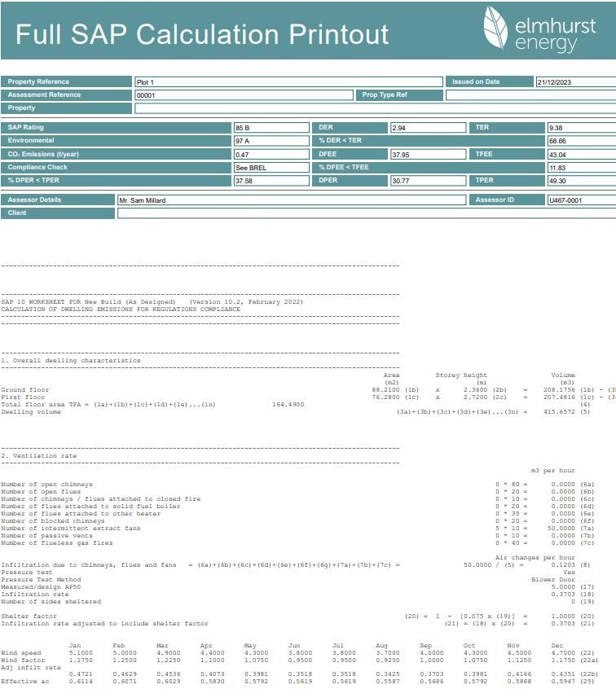This screenshot has height=689, width=616.
Task: Click the Environmental rating field 97 A
Action: [271, 141]
